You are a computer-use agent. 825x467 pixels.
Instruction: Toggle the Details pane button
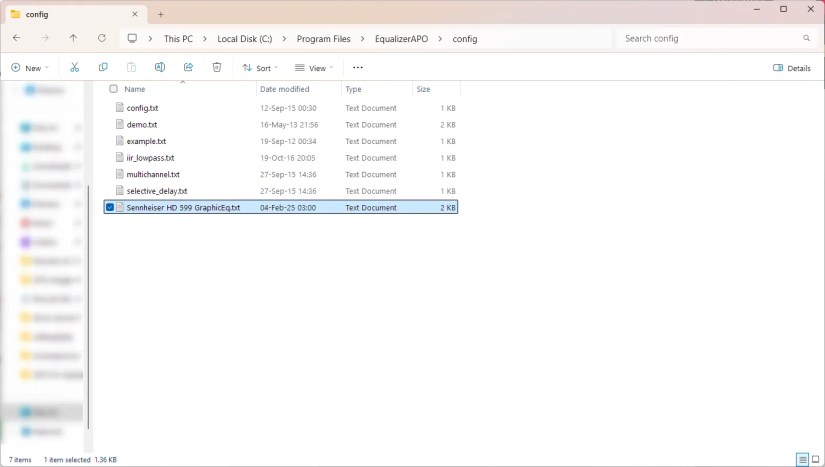pyautogui.click(x=791, y=68)
